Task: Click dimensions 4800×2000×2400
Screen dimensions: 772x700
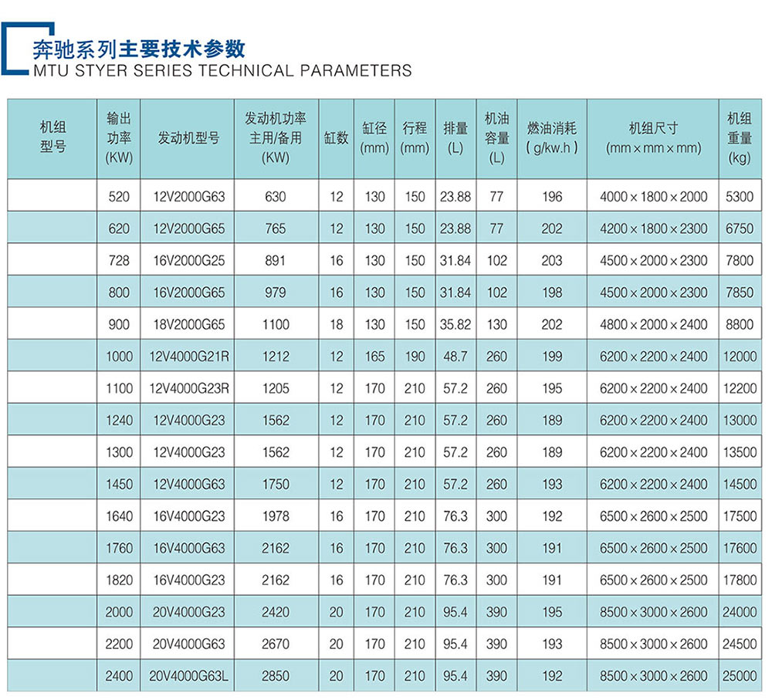Action: (653, 324)
